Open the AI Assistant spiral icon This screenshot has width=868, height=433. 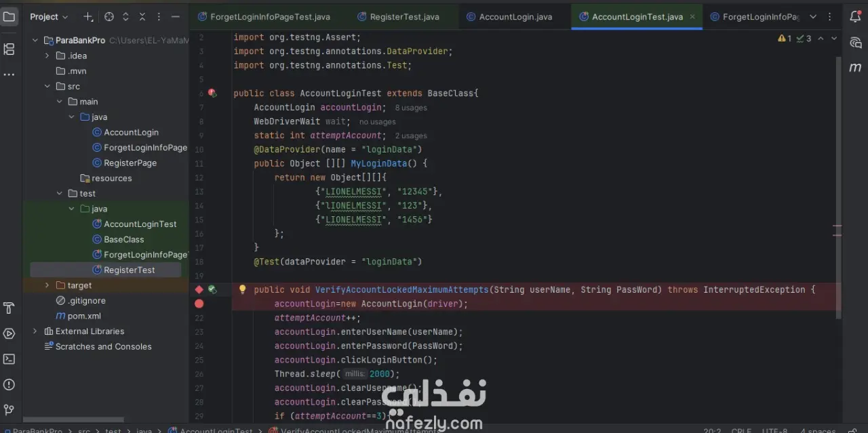[855, 42]
